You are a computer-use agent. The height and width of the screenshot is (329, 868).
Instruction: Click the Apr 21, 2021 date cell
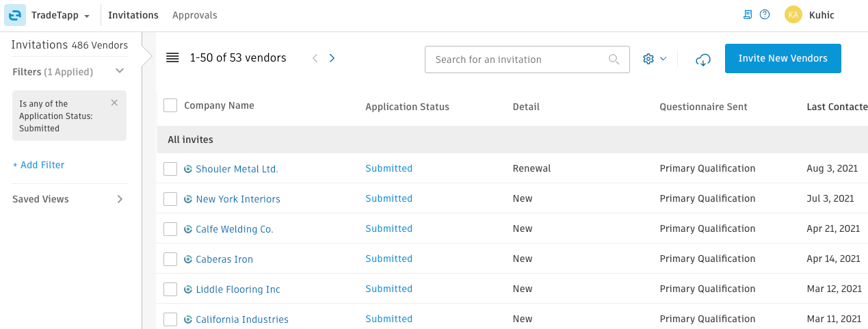coord(833,228)
